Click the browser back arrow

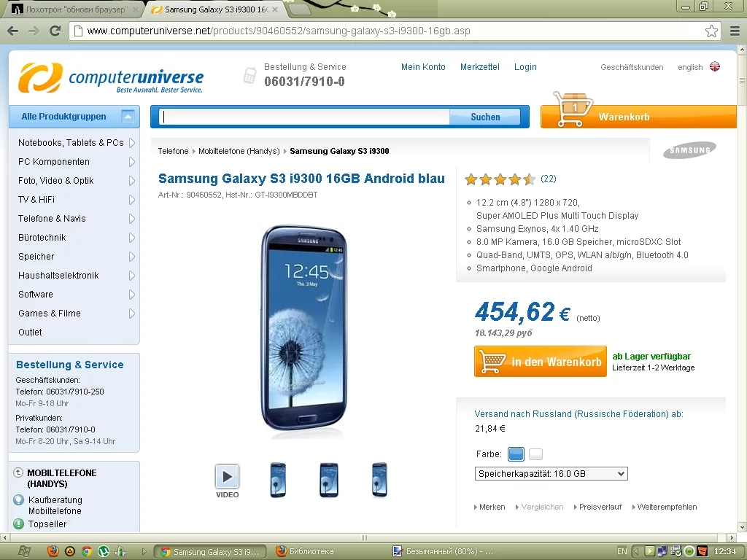pyautogui.click(x=13, y=31)
